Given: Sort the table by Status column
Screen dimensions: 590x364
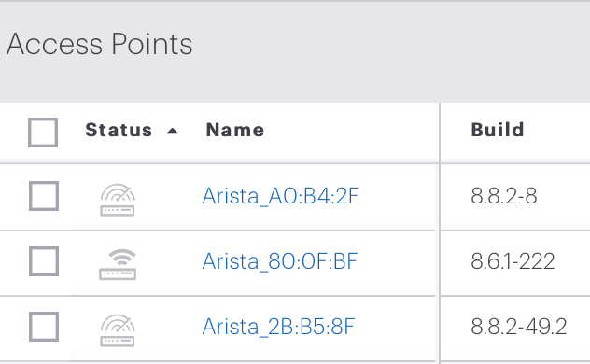Looking at the screenshot, I should (119, 130).
